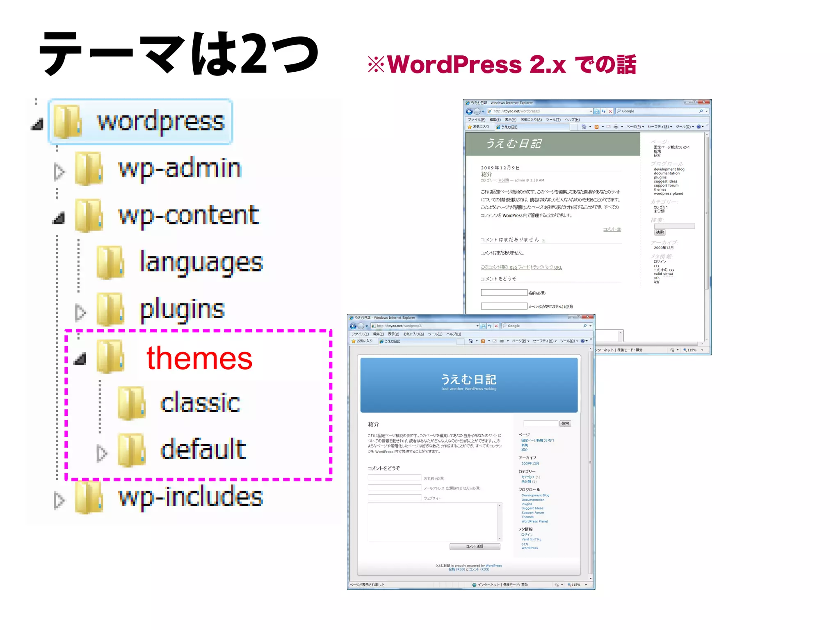Click compatibility view icon in front IE window

[483, 326]
